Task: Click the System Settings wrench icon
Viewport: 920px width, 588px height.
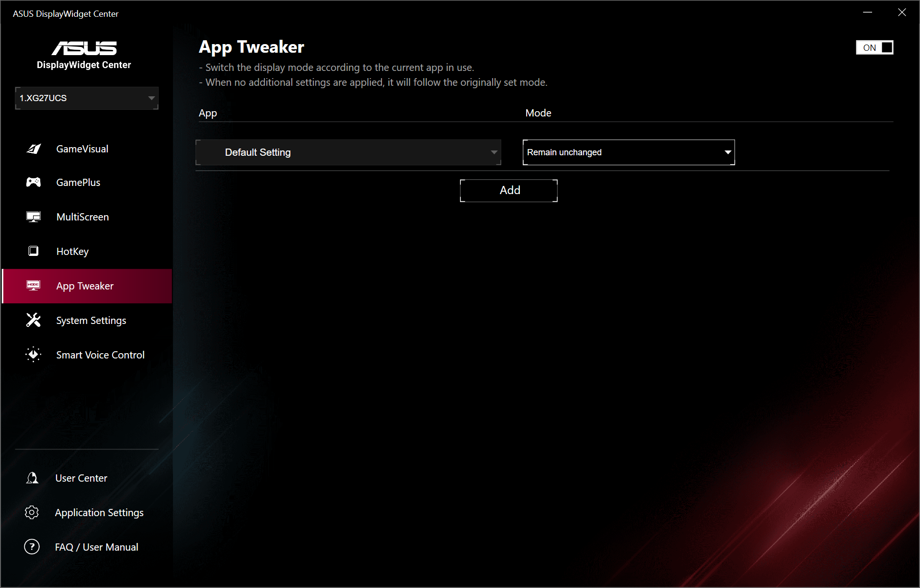Action: click(x=34, y=320)
